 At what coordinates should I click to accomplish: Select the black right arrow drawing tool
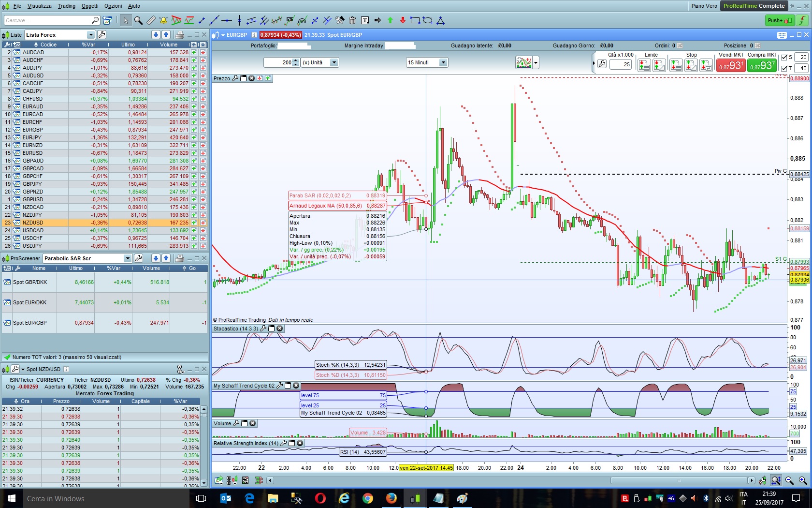click(377, 20)
